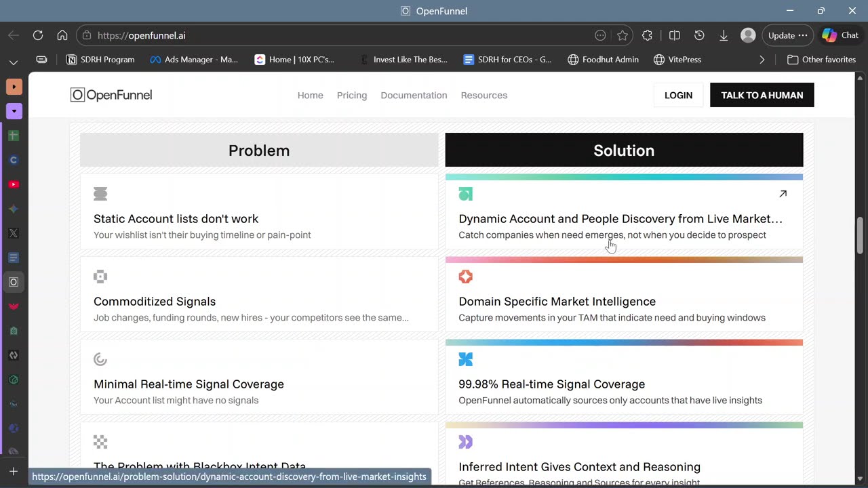Click arrow icon on Dynamic Account card

tap(783, 194)
